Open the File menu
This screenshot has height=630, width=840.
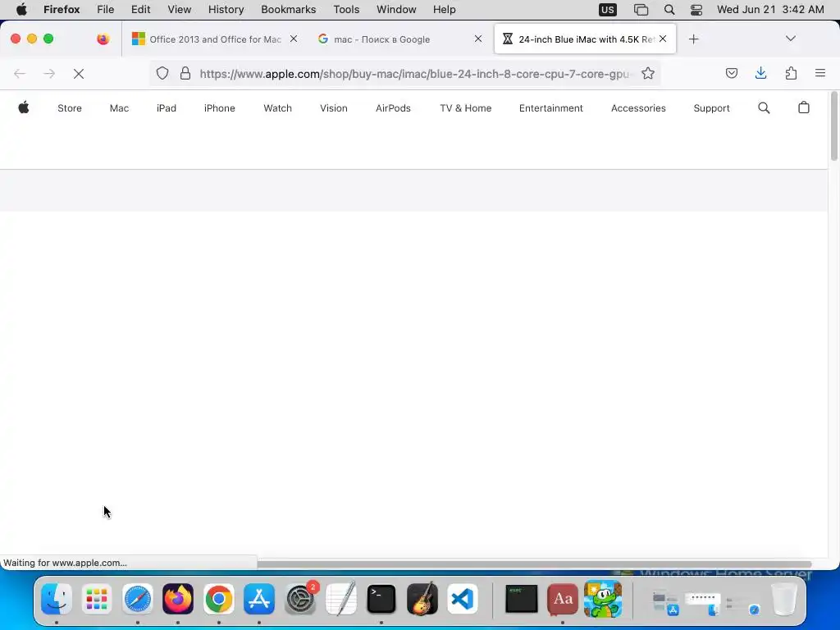(x=105, y=10)
